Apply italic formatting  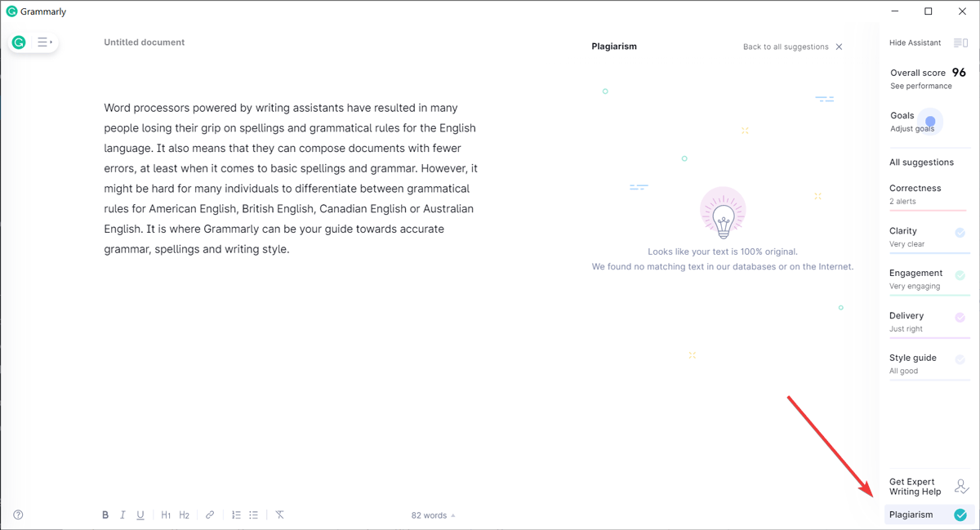122,515
